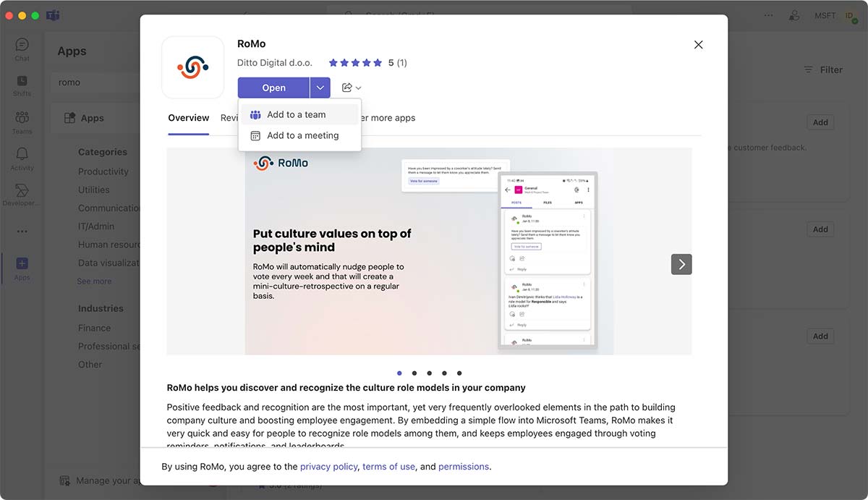The height and width of the screenshot is (500, 868).
Task: Click the RoMo promotional screenshot
Action: (x=429, y=251)
